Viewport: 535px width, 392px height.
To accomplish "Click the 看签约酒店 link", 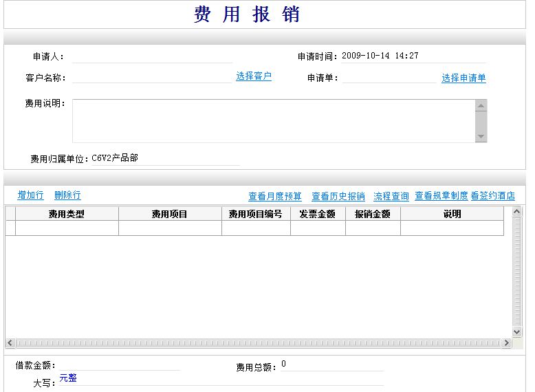I will pos(492,196).
